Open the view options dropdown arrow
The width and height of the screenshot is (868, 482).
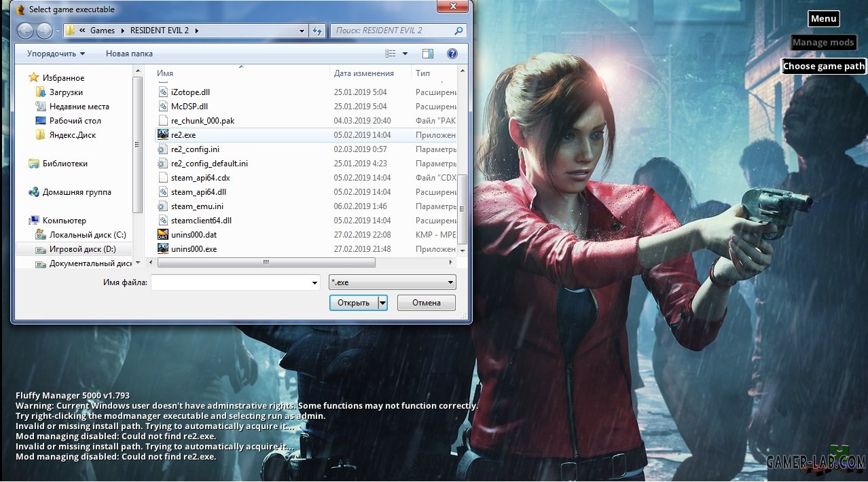pyautogui.click(x=405, y=54)
